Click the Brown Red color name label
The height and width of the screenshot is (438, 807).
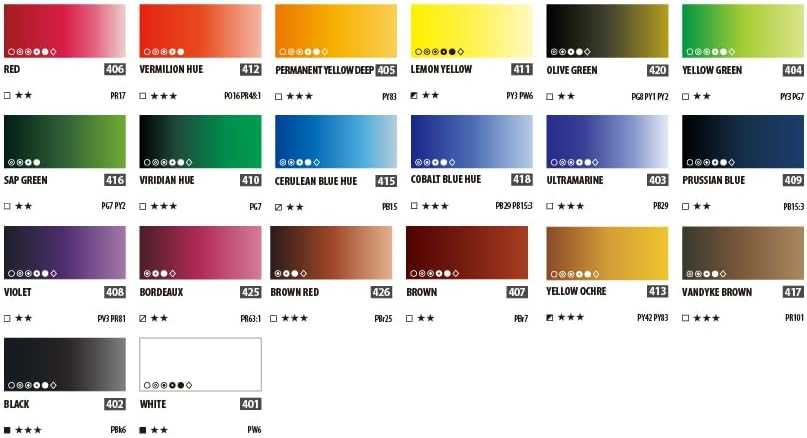click(x=295, y=292)
